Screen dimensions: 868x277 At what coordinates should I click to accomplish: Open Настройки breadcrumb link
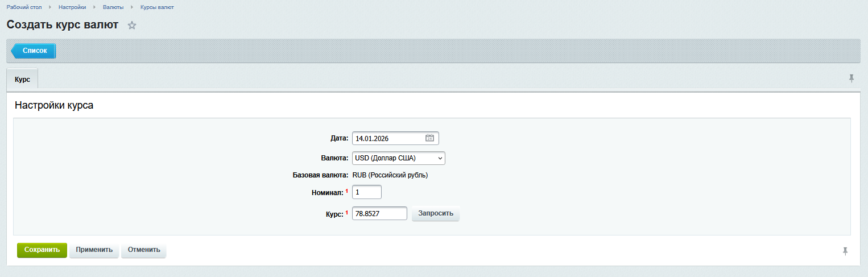72,7
